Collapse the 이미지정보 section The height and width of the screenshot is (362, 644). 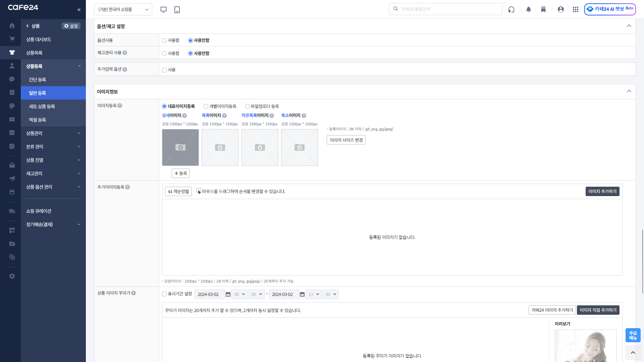pos(629,91)
